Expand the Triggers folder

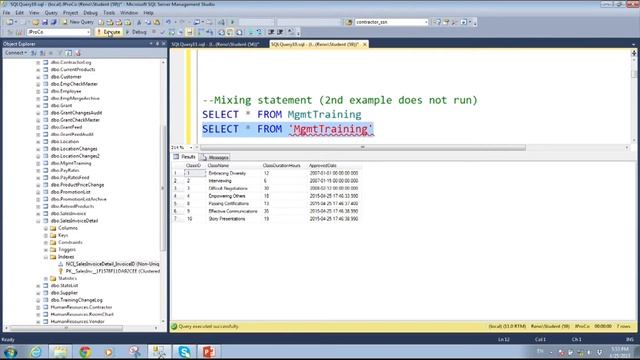(x=46, y=250)
